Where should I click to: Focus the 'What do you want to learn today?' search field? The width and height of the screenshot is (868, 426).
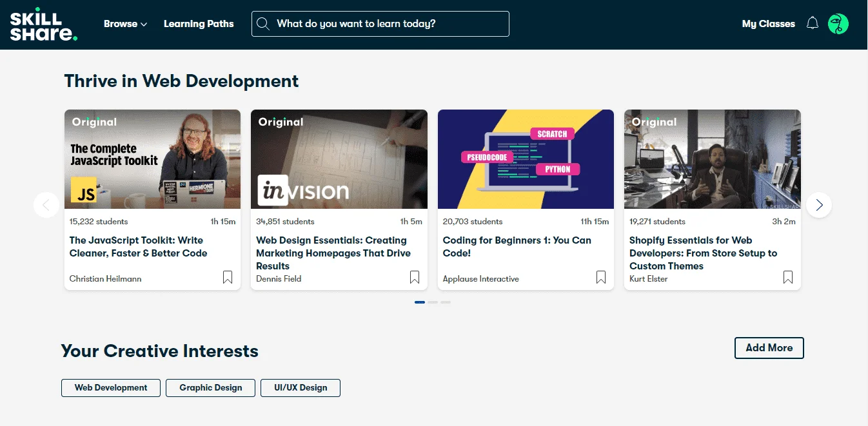tap(380, 24)
